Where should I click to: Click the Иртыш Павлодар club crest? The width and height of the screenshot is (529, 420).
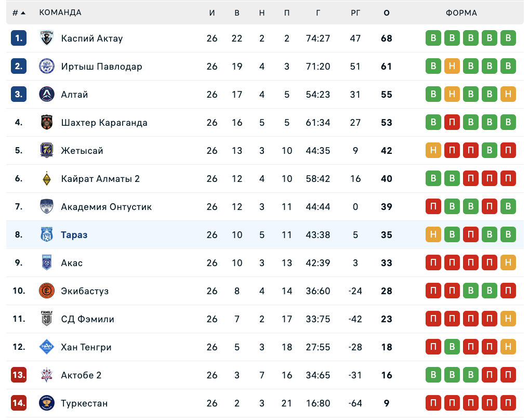(x=47, y=67)
